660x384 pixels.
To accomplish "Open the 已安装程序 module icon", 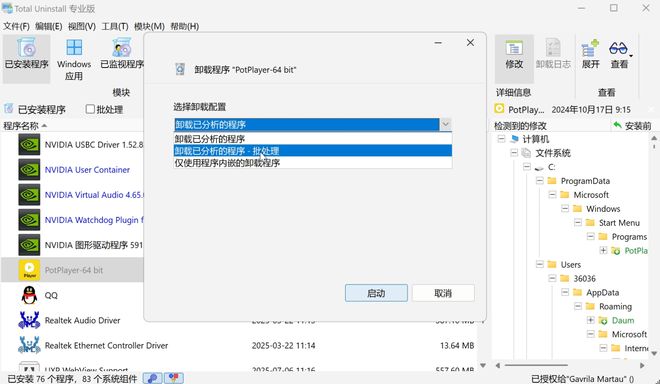I will coord(27,48).
